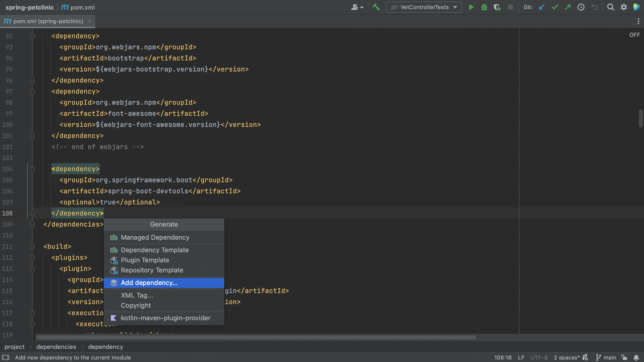Click the 'end of webjars' comment

click(98, 147)
